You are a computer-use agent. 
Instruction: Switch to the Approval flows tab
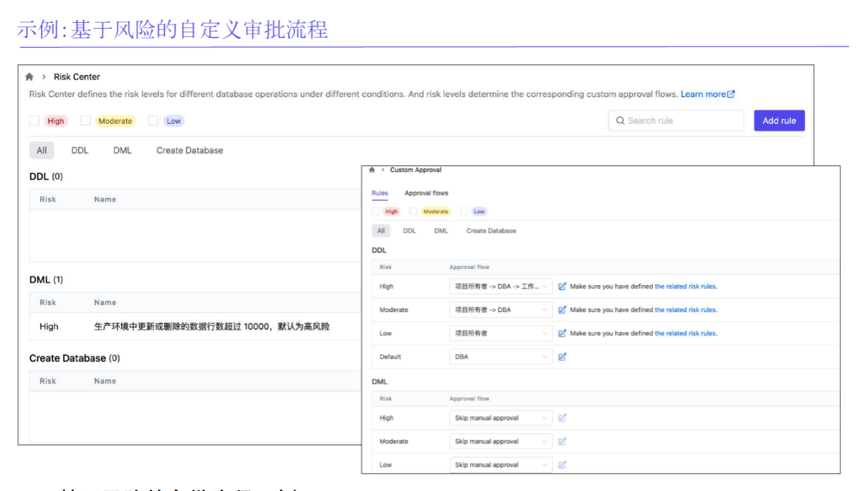coord(426,193)
